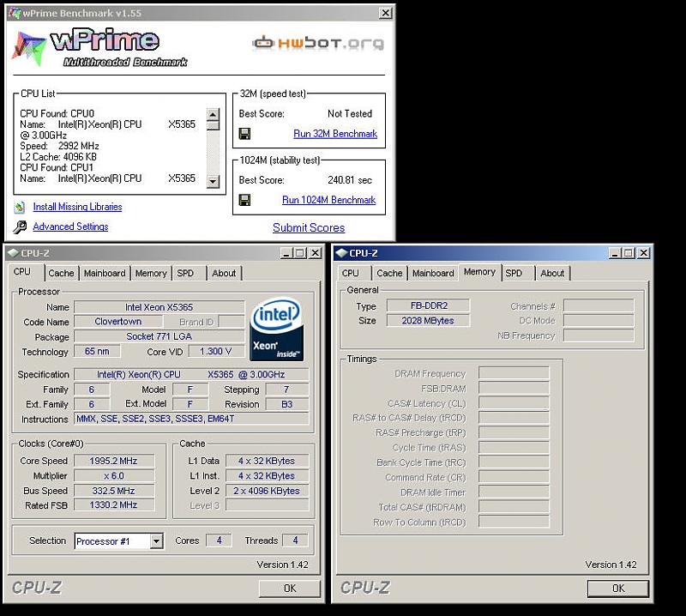
Task: Click the left CPU-Z title bar icon
Action: [14, 253]
